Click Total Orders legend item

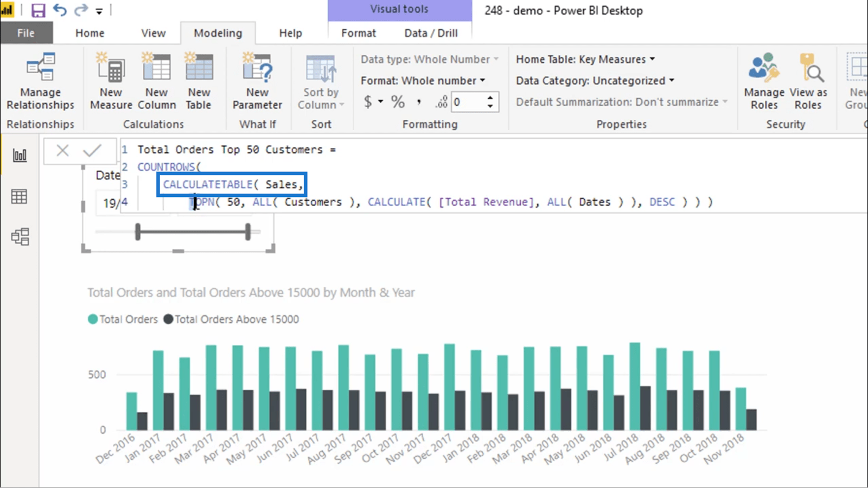pos(123,319)
